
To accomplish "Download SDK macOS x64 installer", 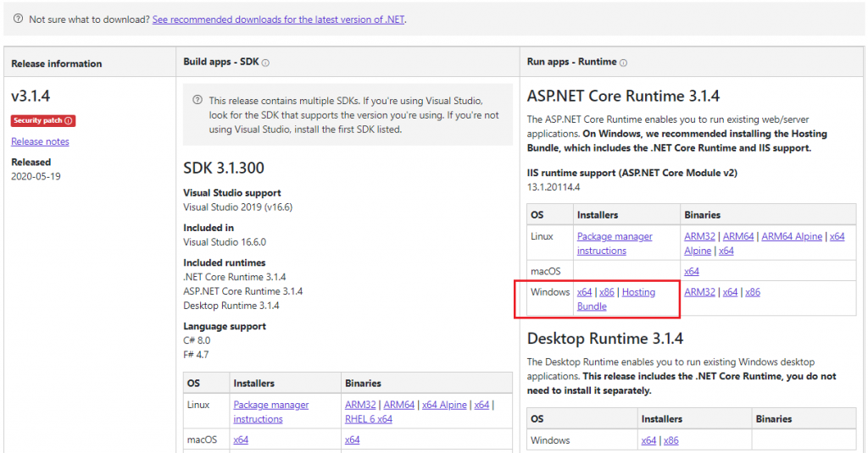I will tap(241, 439).
